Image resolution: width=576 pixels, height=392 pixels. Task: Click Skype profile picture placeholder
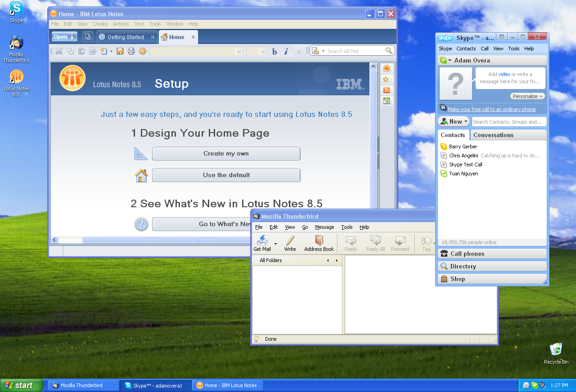[456, 84]
